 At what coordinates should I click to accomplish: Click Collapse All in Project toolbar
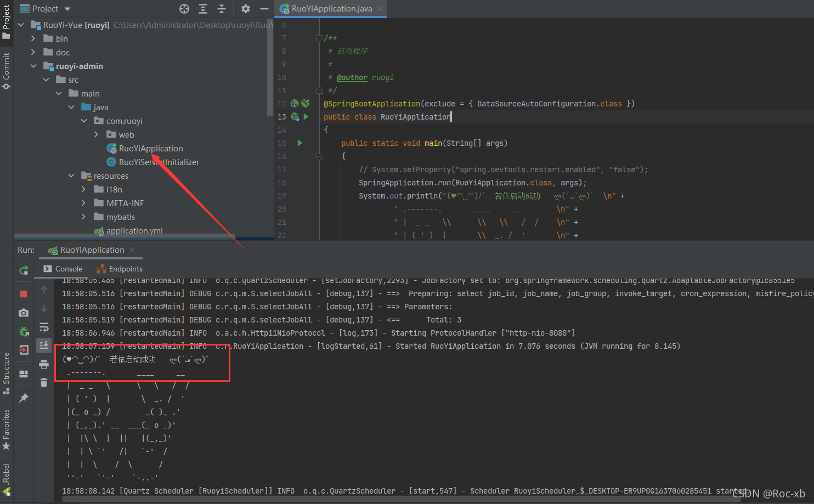click(x=222, y=9)
